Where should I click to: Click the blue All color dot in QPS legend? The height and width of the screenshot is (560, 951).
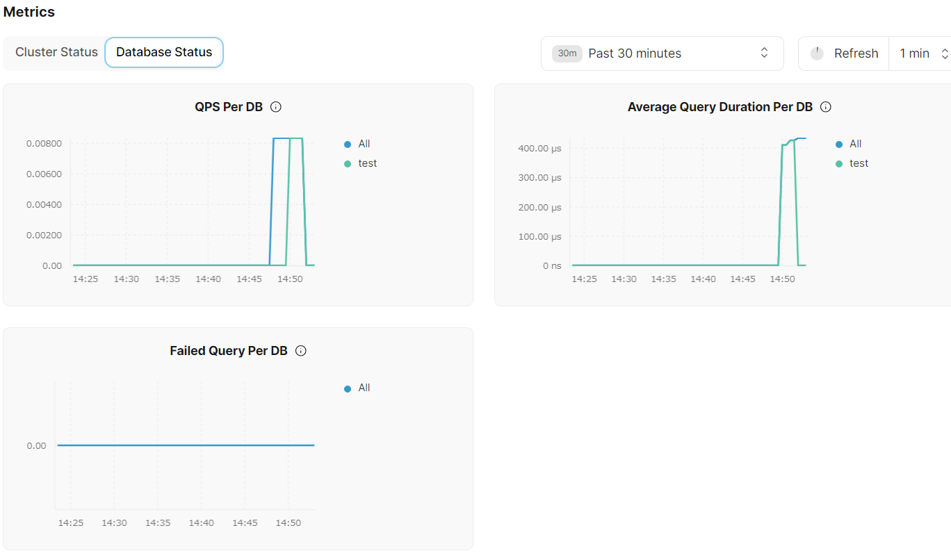(x=348, y=145)
